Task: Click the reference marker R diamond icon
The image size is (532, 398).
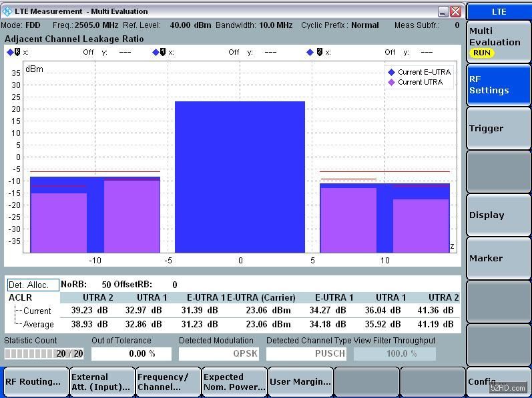Action: [13, 52]
